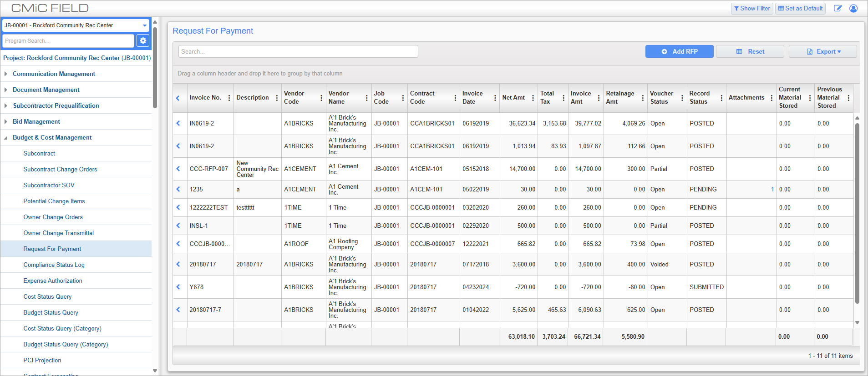Open the Description column options menu
Screen dimensions: 868x376
point(277,98)
